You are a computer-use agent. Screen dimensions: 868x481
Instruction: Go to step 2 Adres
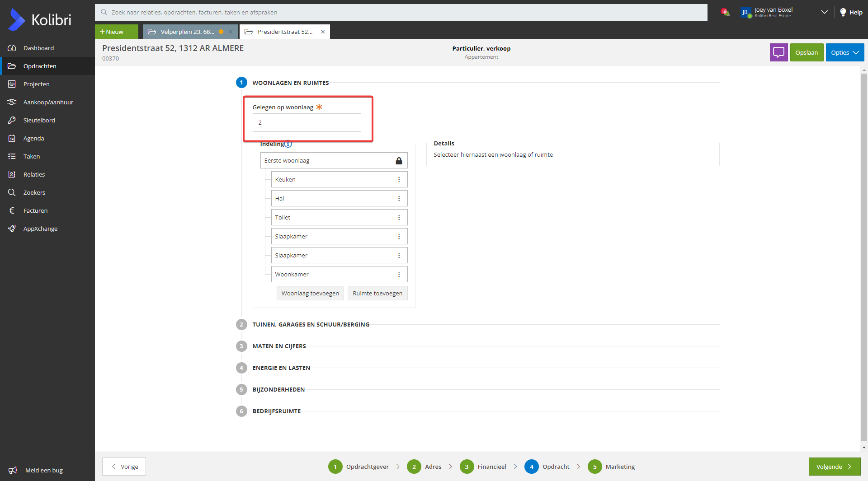424,467
